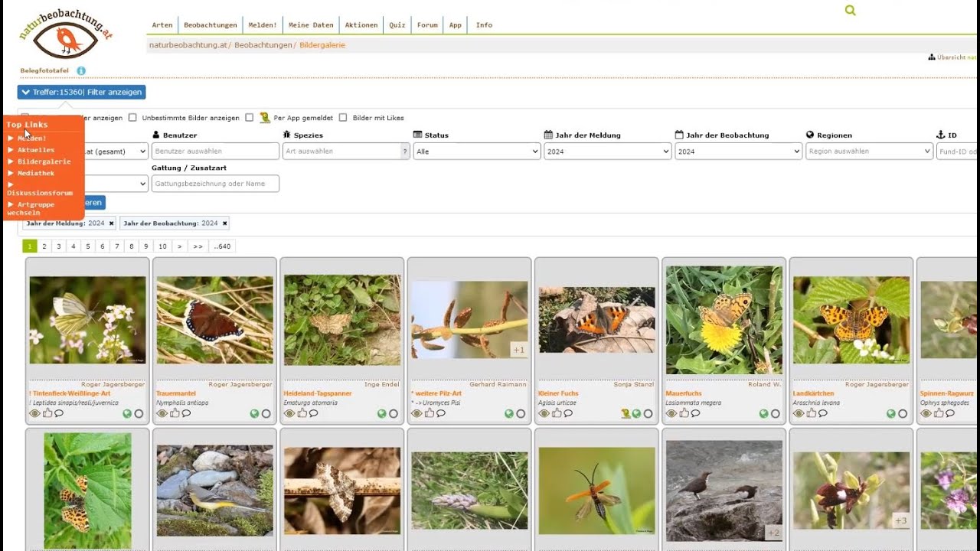Open the Mauerfuchs butterfly photo

724,320
